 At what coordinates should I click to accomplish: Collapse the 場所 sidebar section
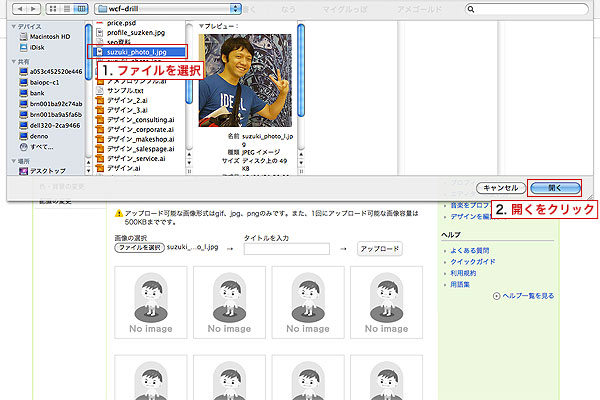(14, 161)
